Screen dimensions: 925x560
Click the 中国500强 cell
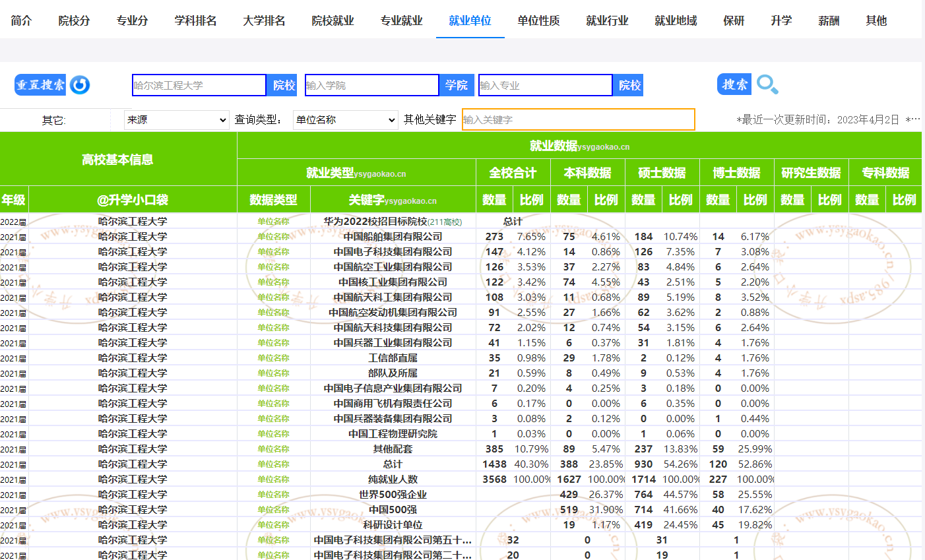tap(393, 509)
